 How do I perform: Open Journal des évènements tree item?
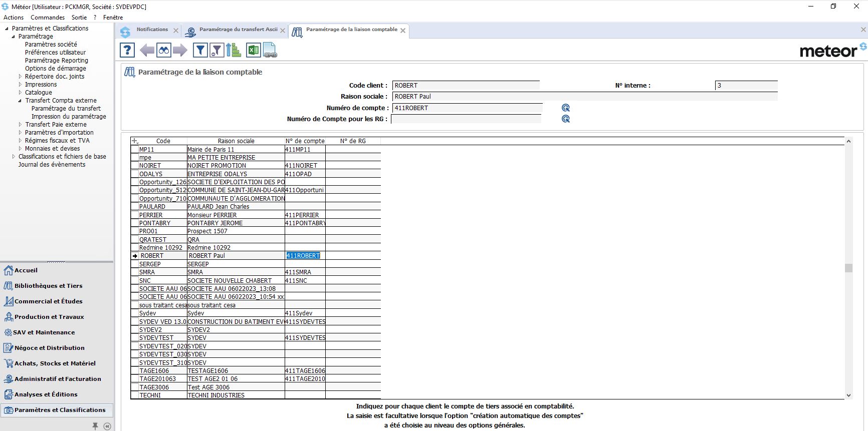[52, 165]
